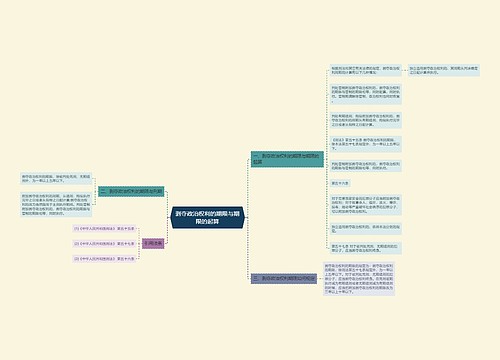Select the far-right top leaf about 独立适用
Image resolution: width=500 pixels, height=360 pixels.
[x=444, y=70]
